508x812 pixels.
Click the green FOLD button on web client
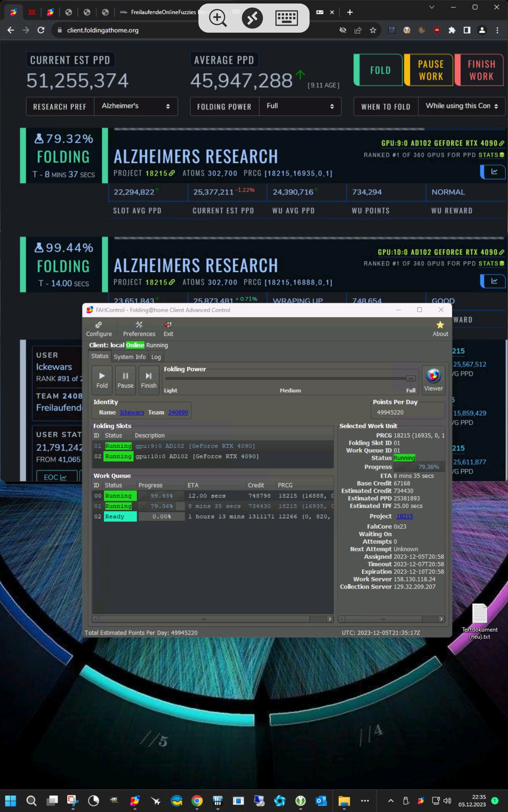378,70
